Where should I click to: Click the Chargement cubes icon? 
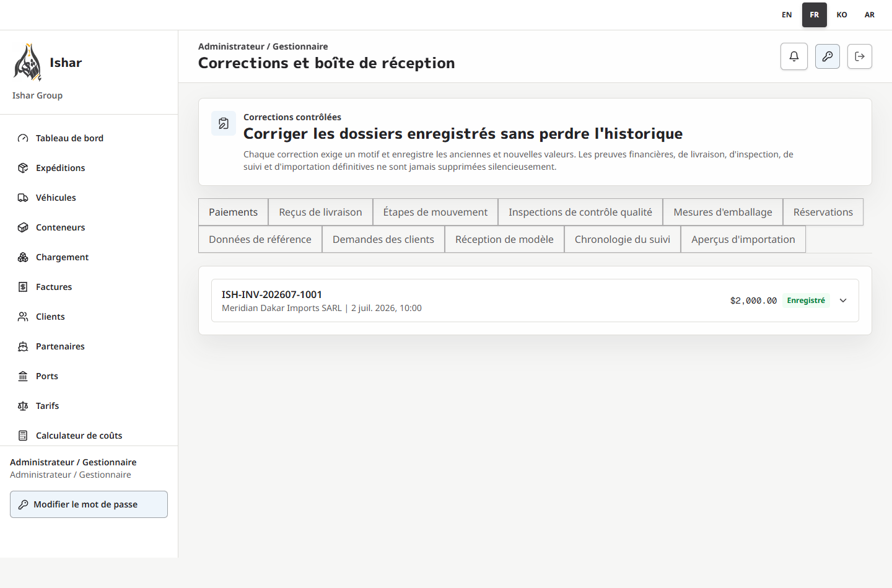pyautogui.click(x=23, y=257)
